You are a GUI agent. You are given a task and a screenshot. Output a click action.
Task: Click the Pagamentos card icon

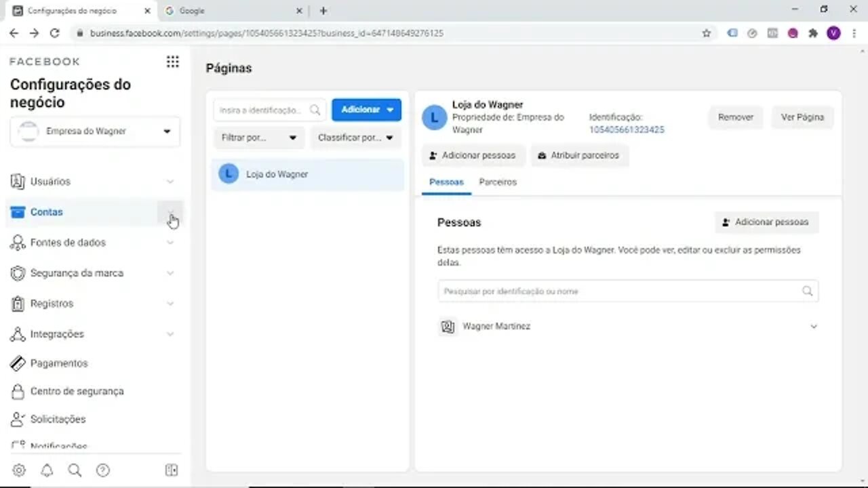click(x=18, y=363)
